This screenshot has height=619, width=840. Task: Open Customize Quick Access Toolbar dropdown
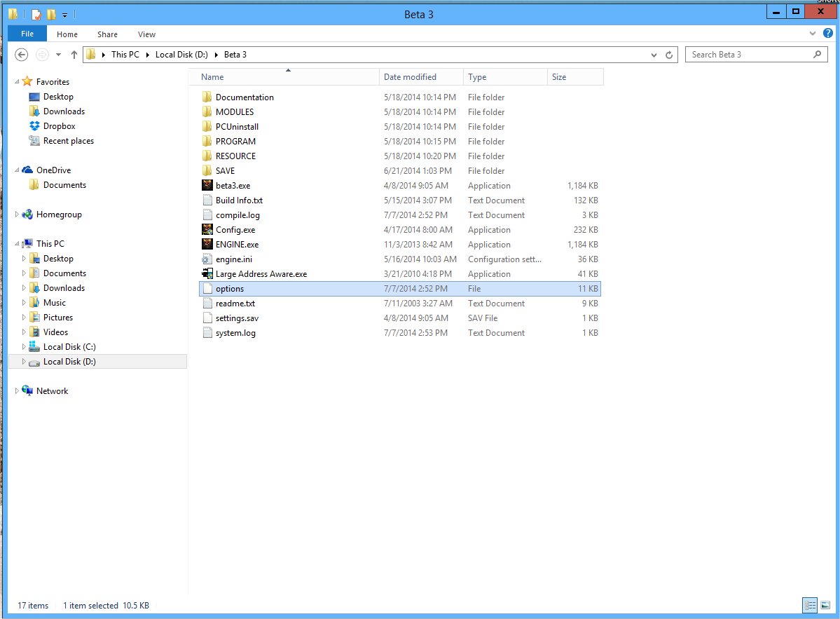point(64,15)
